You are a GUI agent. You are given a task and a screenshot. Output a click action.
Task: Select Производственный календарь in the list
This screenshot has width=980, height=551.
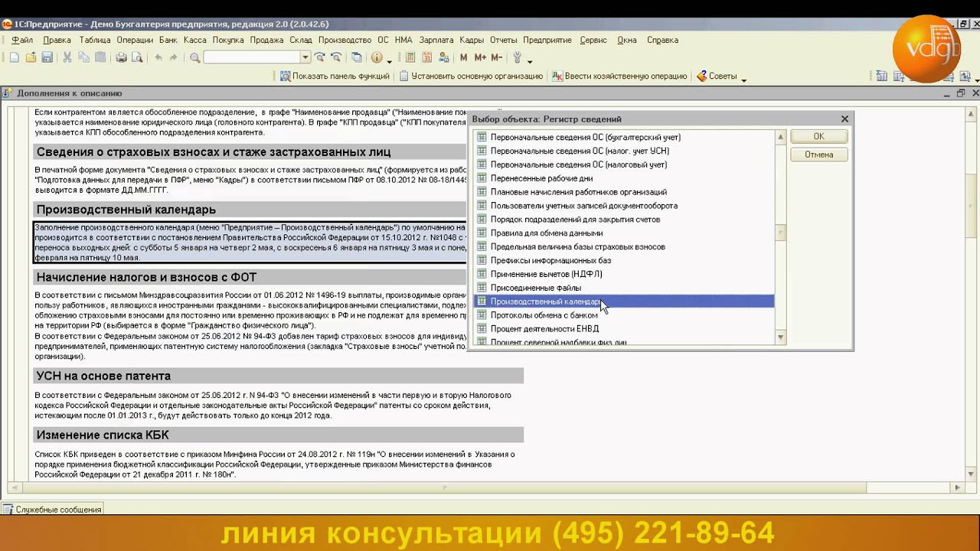click(624, 302)
